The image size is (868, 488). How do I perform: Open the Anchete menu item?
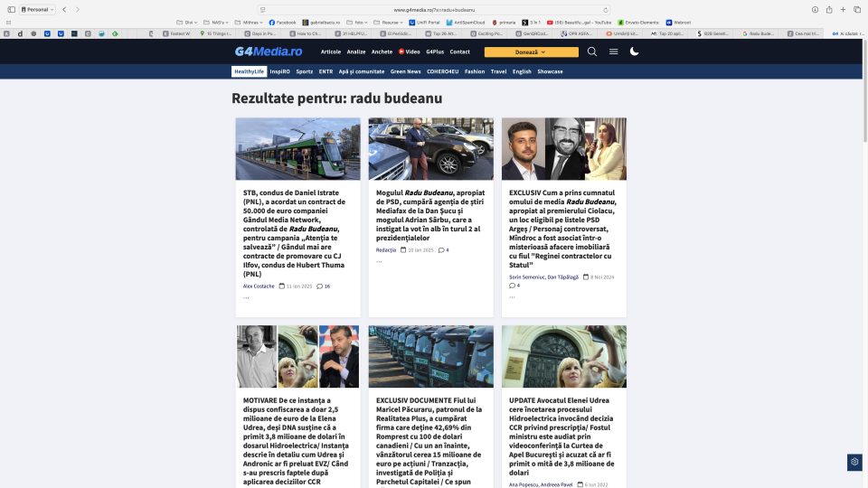[382, 52]
